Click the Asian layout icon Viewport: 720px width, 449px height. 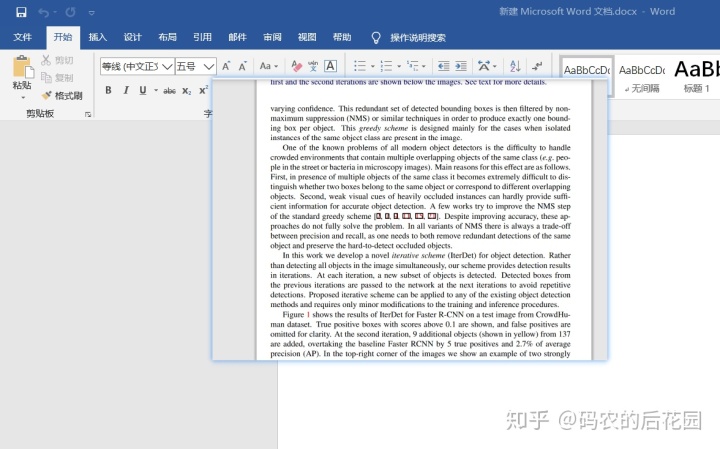click(484, 66)
